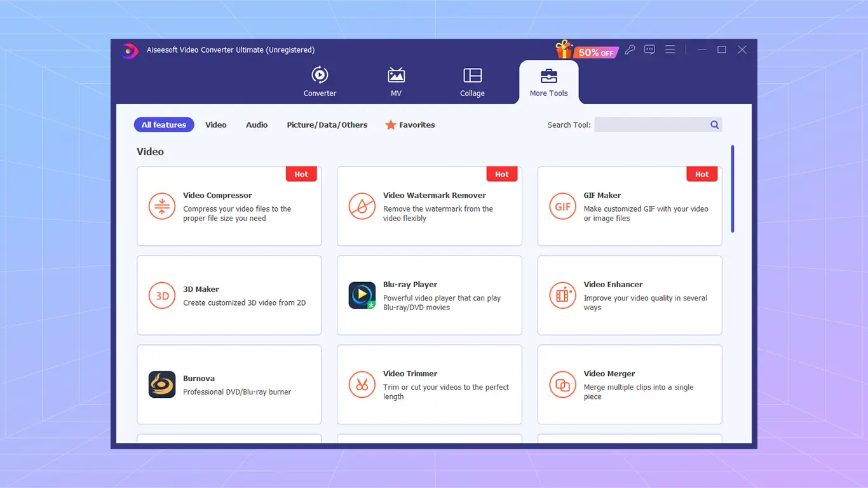Click the register key icon
868x488 pixels.
(630, 50)
